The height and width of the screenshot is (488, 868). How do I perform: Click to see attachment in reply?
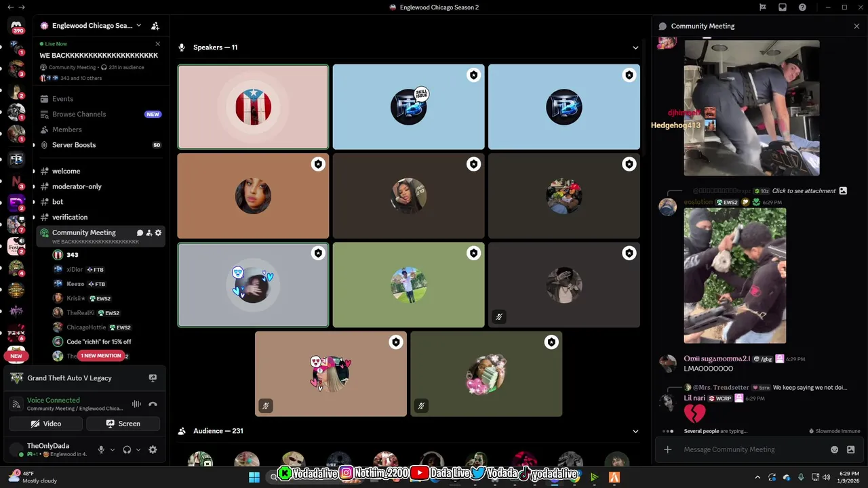(x=804, y=191)
